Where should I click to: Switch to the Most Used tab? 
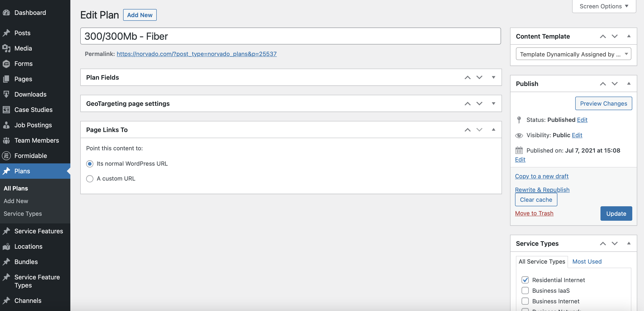click(x=587, y=261)
